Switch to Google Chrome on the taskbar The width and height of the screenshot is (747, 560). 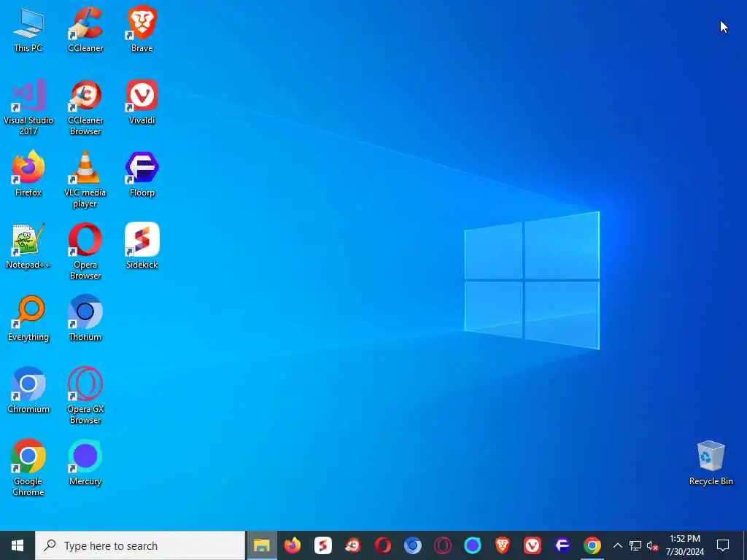coord(592,545)
